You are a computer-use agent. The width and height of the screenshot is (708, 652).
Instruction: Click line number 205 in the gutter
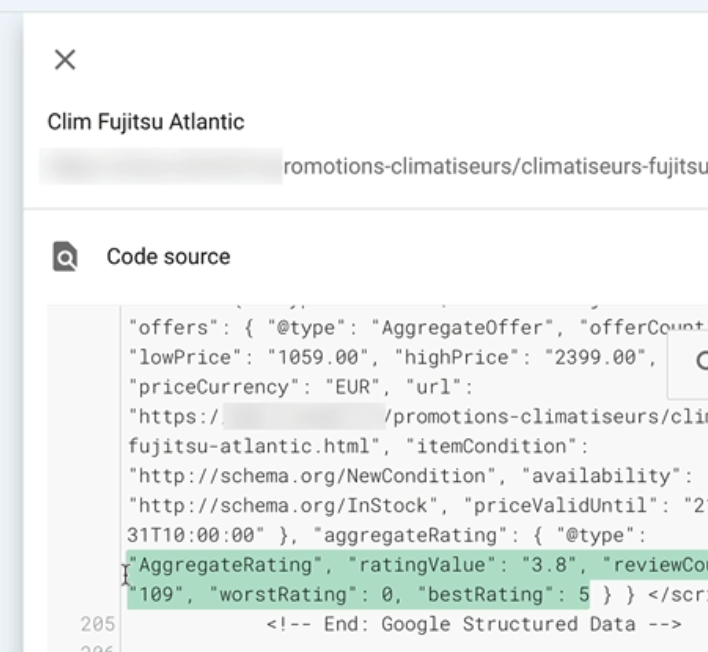tap(98, 624)
